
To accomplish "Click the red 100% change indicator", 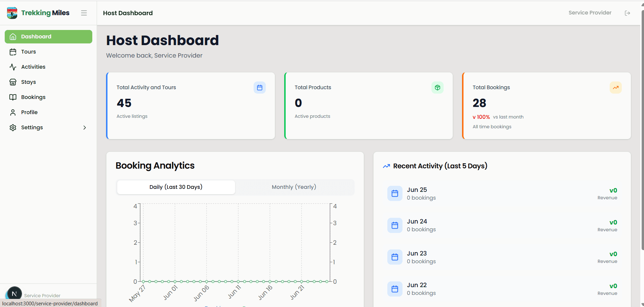I will click(481, 117).
